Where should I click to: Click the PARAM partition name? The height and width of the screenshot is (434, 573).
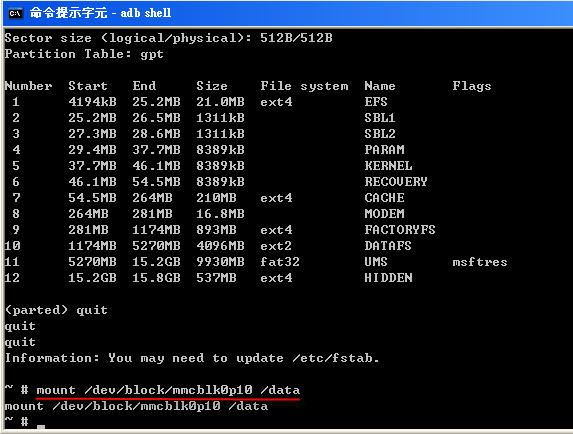pyautogui.click(x=384, y=150)
